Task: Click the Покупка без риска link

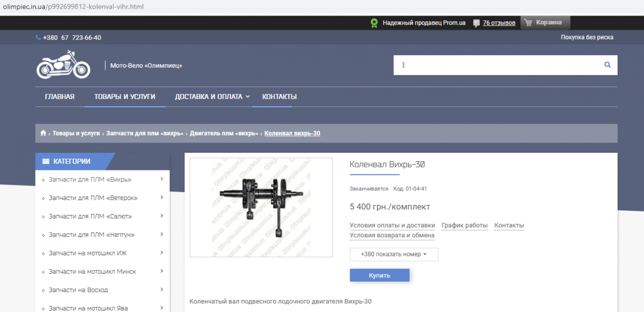Action: coord(587,37)
